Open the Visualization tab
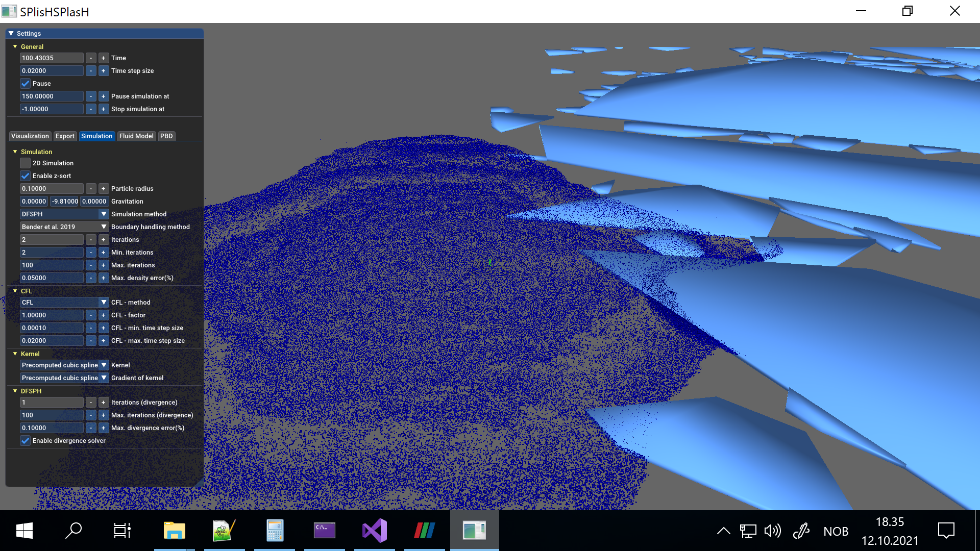Image resolution: width=980 pixels, height=551 pixels. pos(30,136)
